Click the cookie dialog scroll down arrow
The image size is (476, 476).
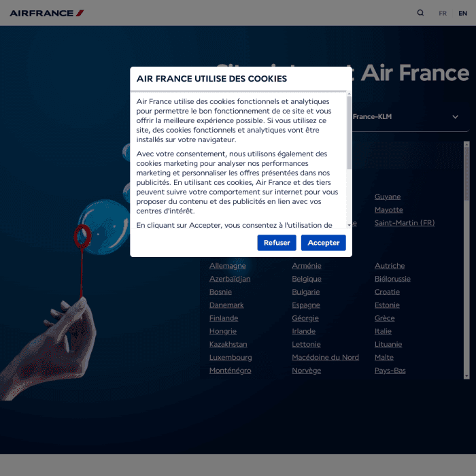(x=349, y=225)
